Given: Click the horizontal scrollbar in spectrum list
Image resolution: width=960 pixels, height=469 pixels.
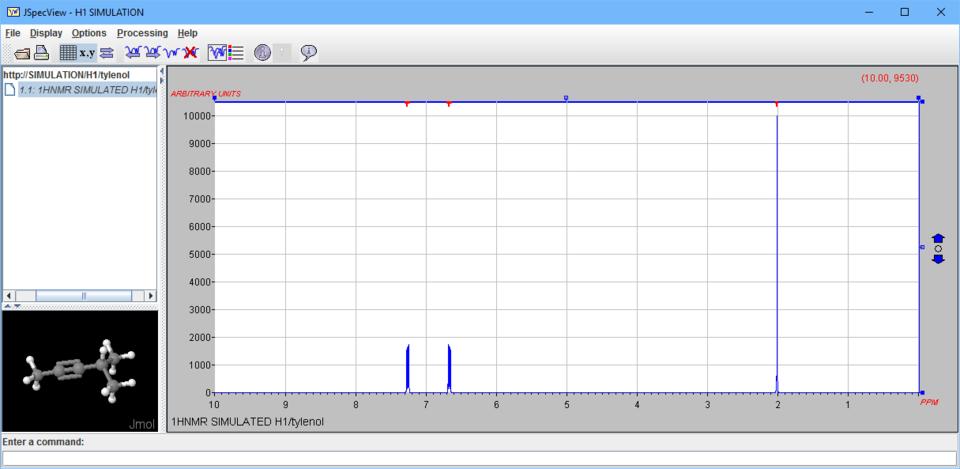Looking at the screenshot, I should [80, 296].
